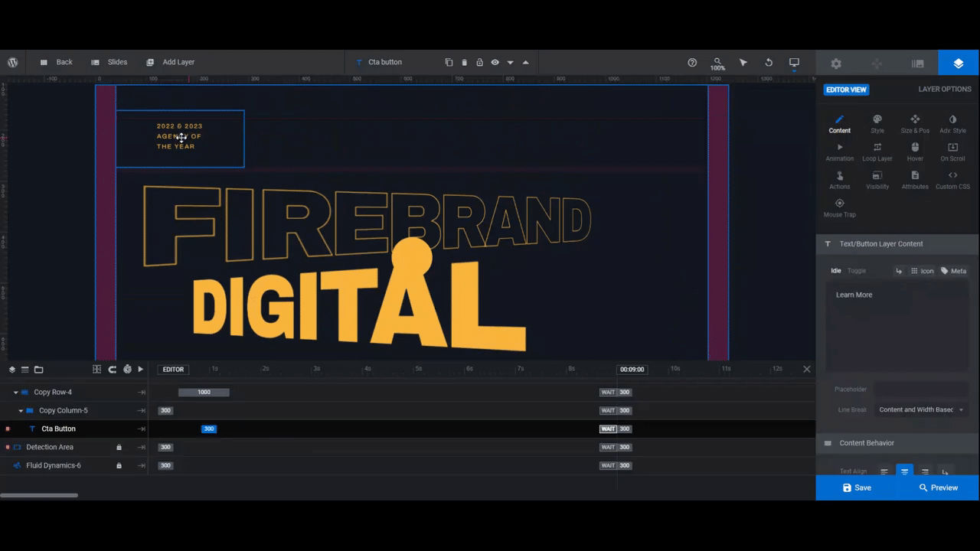Screen dimensions: 980x551
Task: Open the Visibility settings
Action: tap(877, 181)
